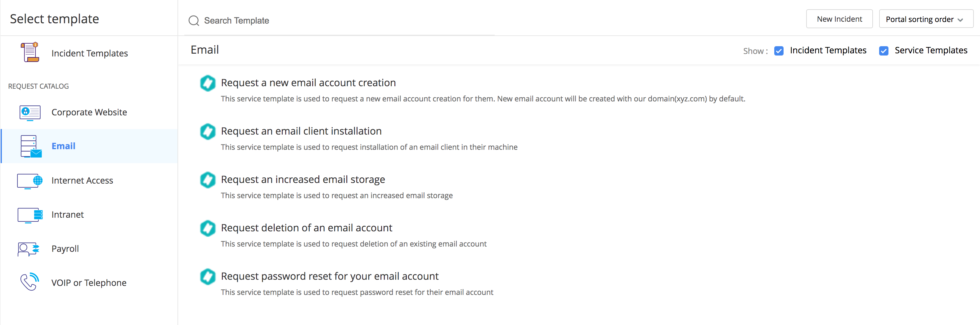The image size is (980, 325).
Task: Click the search magnifier icon
Action: (x=194, y=20)
